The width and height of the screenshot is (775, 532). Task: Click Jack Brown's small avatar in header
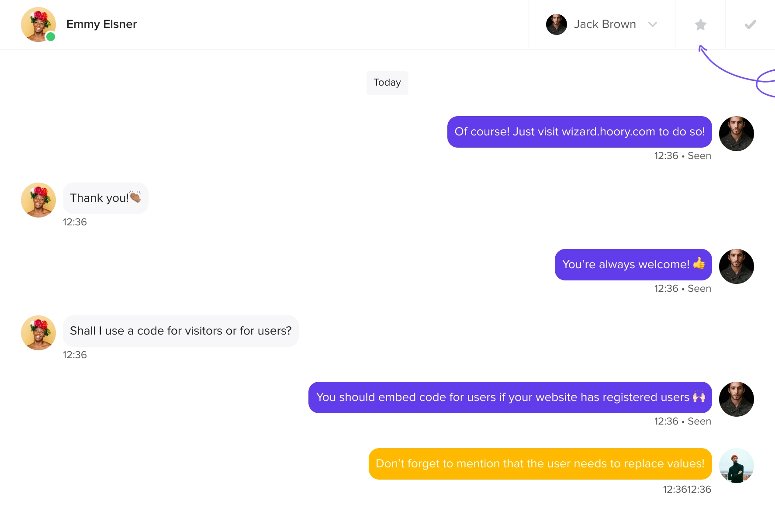pyautogui.click(x=556, y=24)
